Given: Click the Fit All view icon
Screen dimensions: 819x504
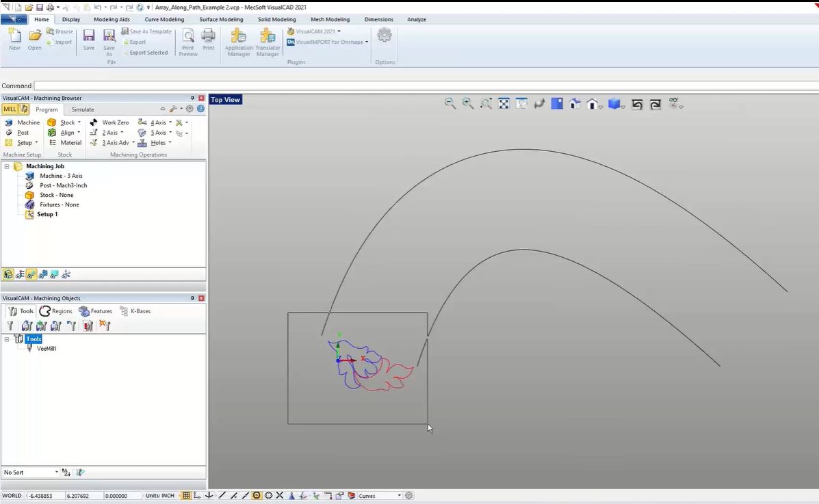Looking at the screenshot, I should [x=504, y=104].
